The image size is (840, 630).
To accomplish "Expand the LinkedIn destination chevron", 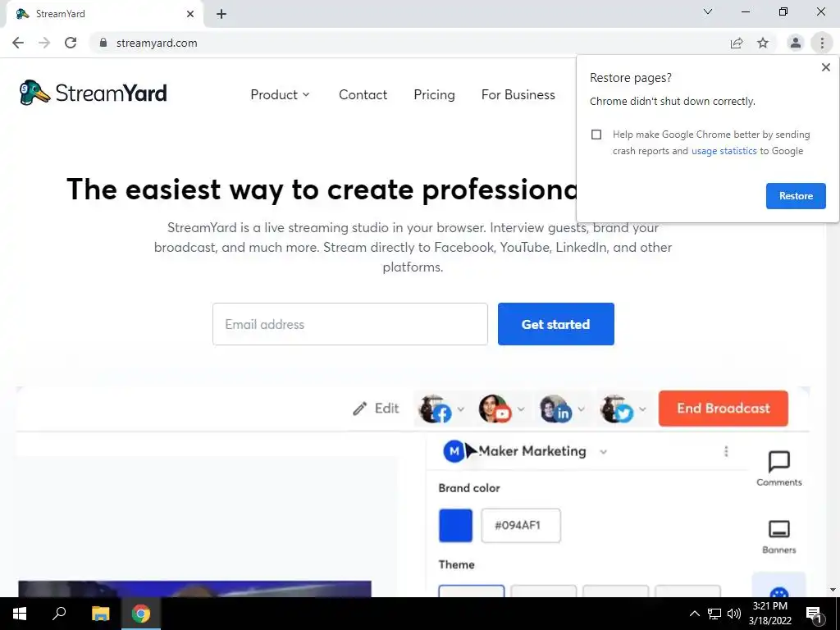I will (x=582, y=410).
